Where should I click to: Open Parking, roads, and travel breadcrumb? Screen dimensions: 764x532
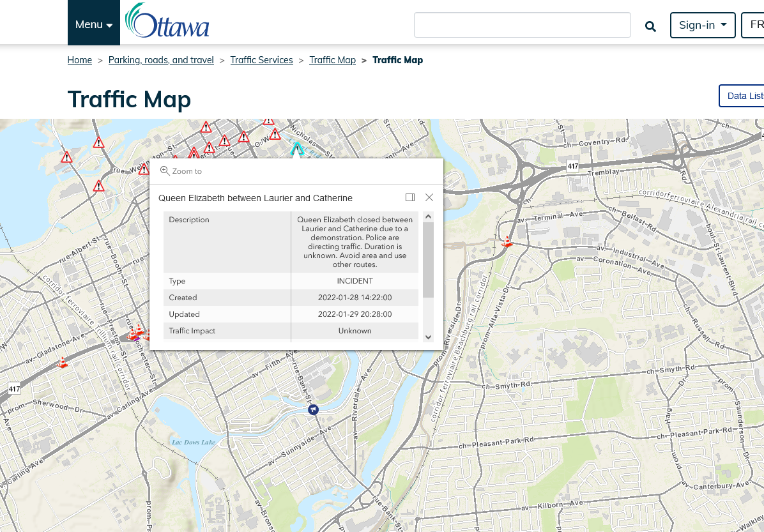[161, 60]
